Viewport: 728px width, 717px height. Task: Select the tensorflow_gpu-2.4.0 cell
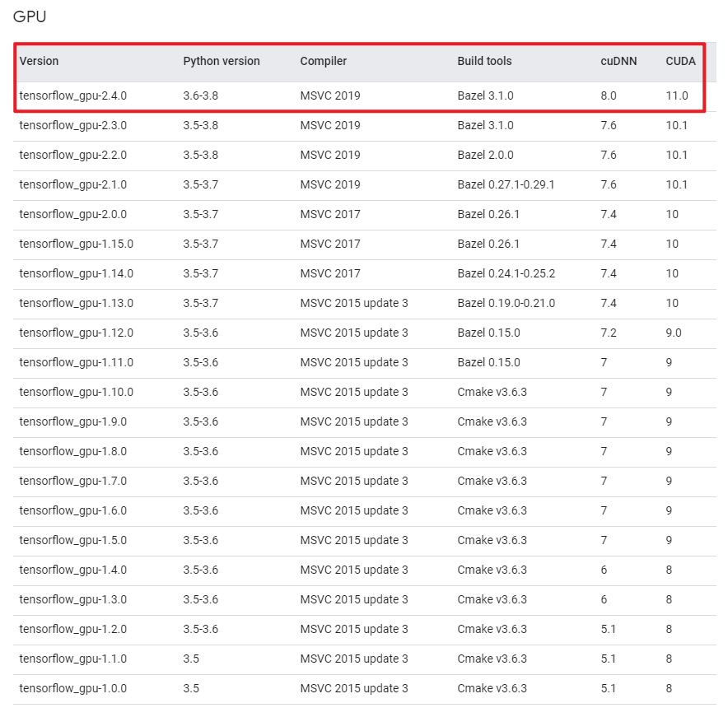73,95
